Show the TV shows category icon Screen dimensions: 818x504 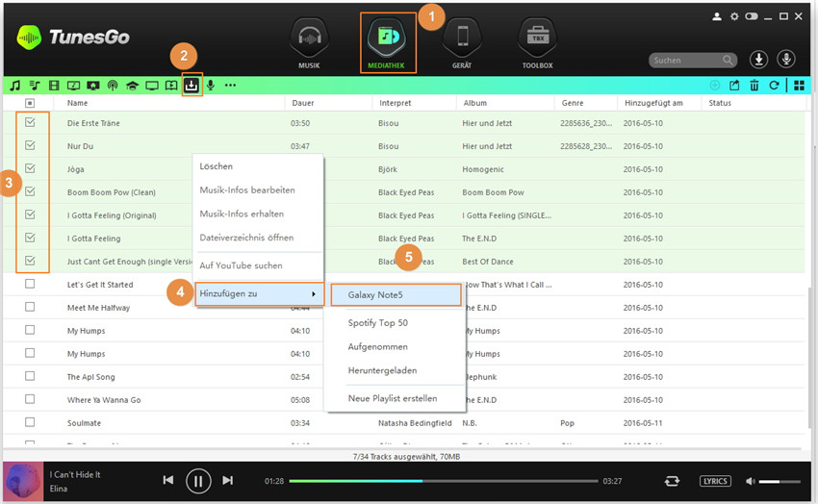[152, 86]
